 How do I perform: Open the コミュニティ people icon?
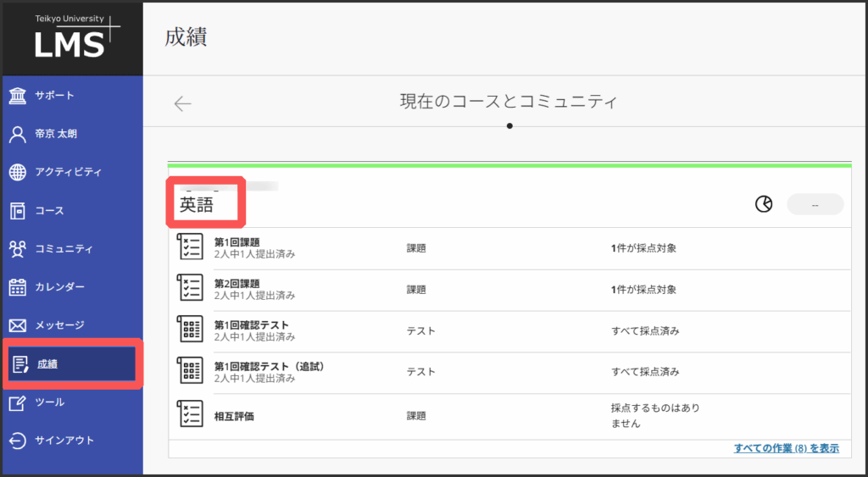click(18, 249)
